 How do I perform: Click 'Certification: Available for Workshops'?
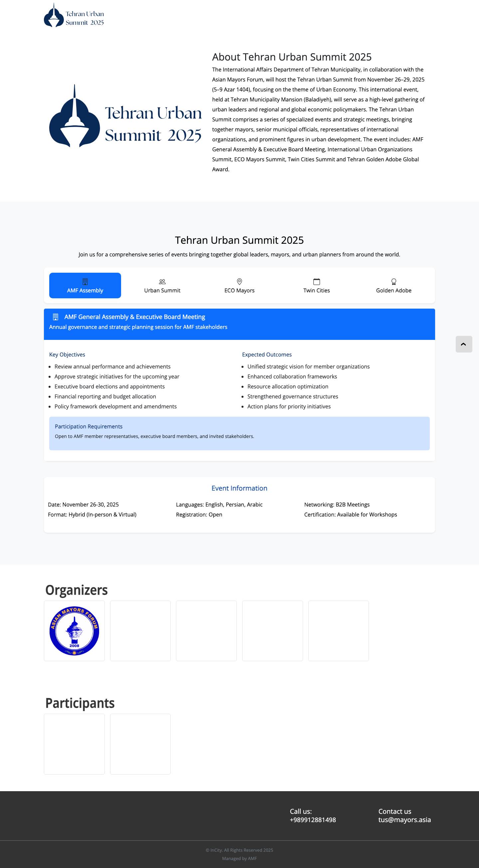pos(351,514)
